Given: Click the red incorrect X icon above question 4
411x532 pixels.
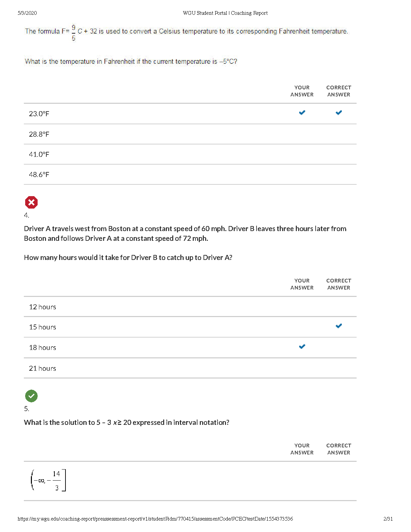Looking at the screenshot, I should (x=31, y=203).
